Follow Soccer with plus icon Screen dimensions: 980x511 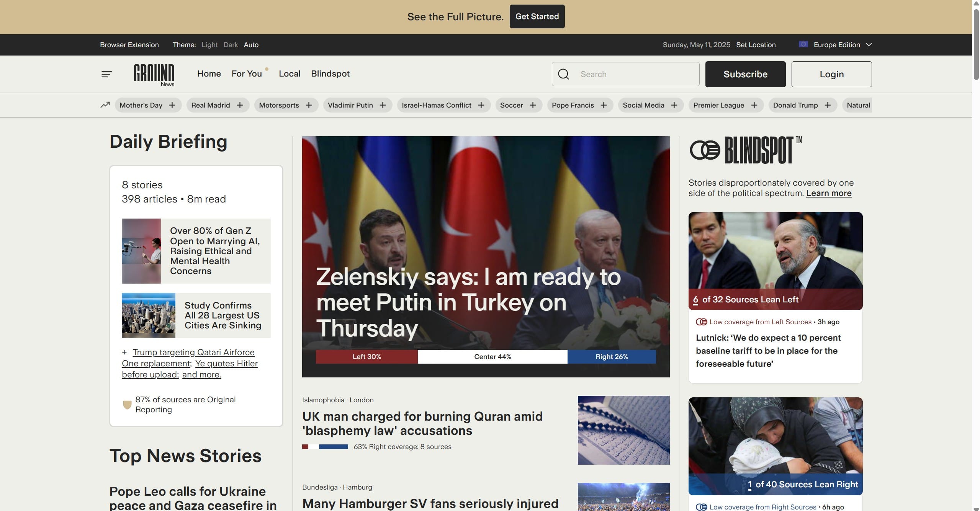coord(533,105)
